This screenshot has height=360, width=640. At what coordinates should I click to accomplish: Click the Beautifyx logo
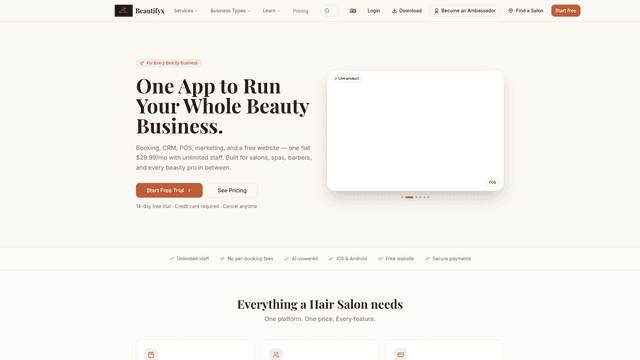[139, 11]
